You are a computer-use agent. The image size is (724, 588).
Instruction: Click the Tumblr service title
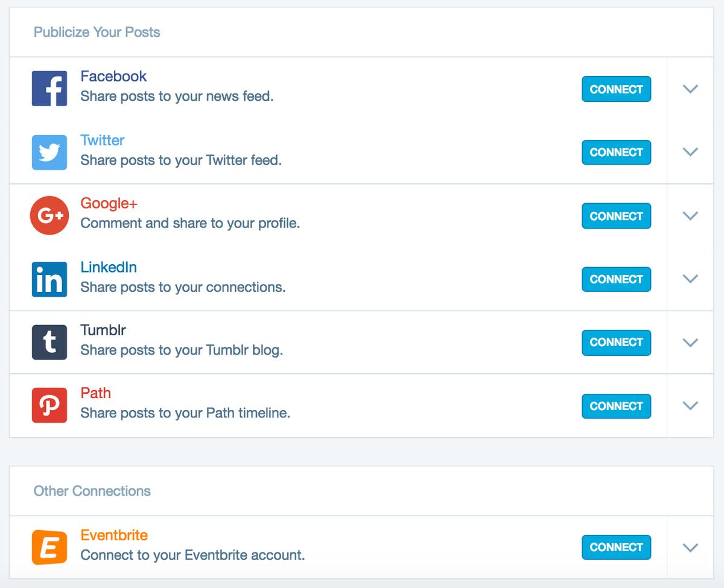pos(103,330)
